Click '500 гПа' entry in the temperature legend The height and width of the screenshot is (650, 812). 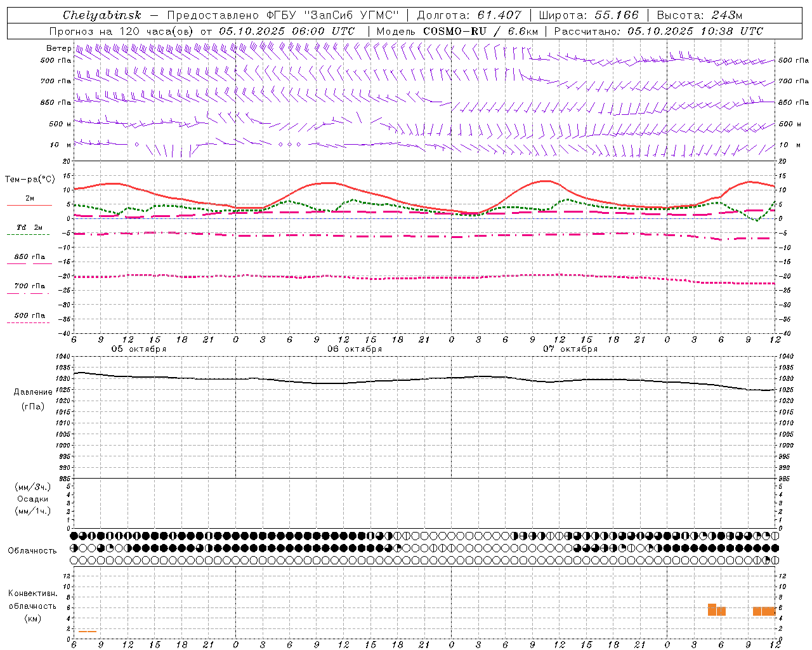coord(30,315)
